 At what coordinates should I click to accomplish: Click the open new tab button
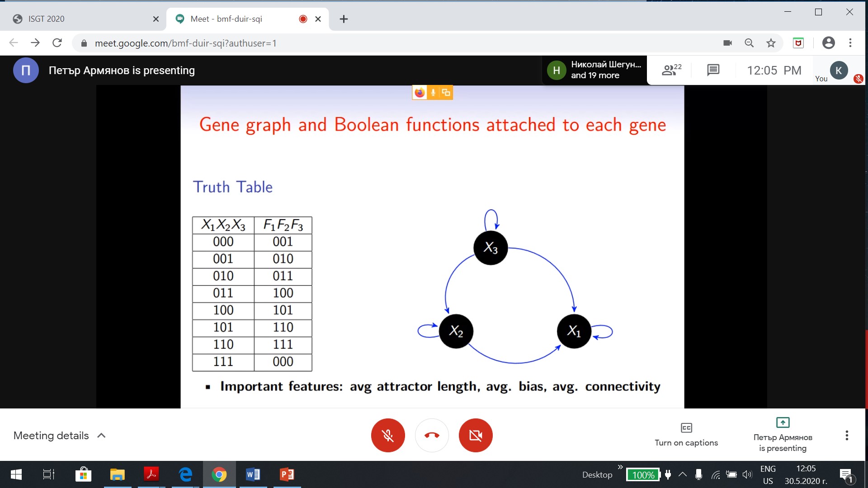tap(342, 19)
